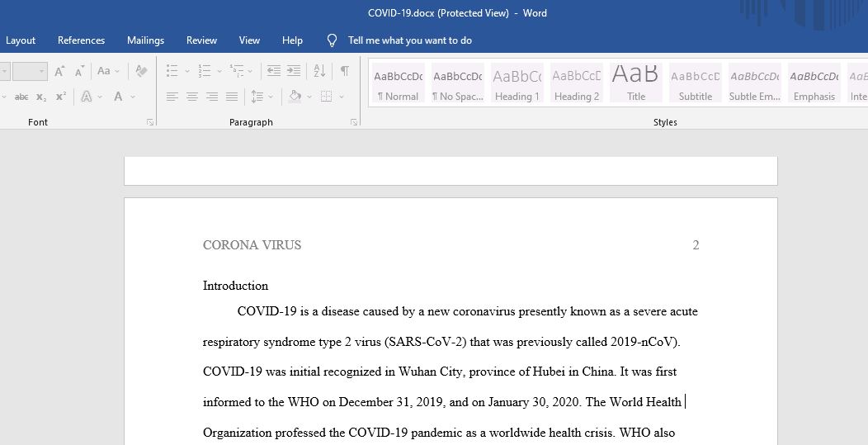868x445 pixels.
Task: Apply the Subtitle style
Action: point(696,83)
